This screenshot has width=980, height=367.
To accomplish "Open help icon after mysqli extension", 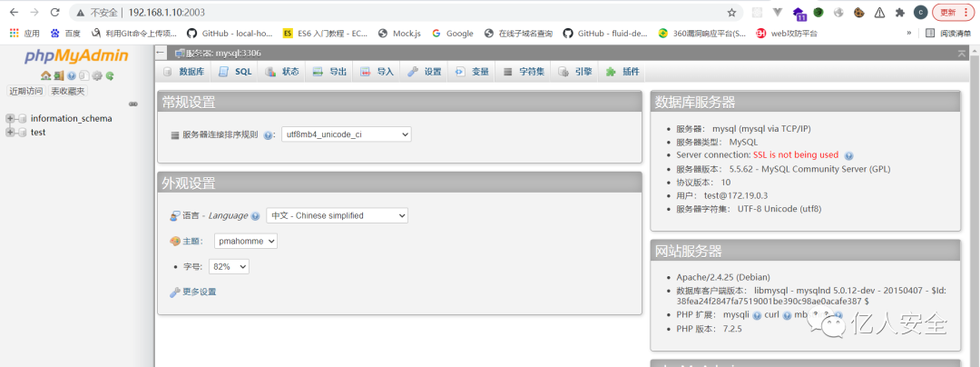I will tap(757, 315).
